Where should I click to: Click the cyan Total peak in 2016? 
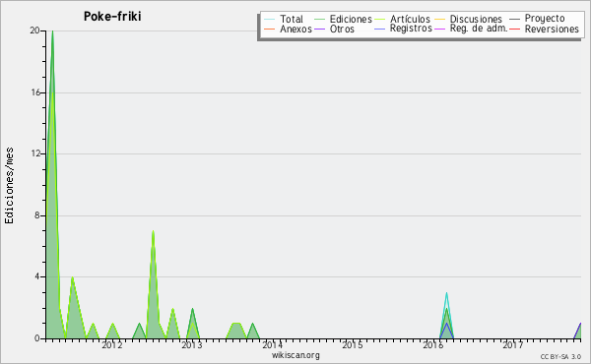446,293
